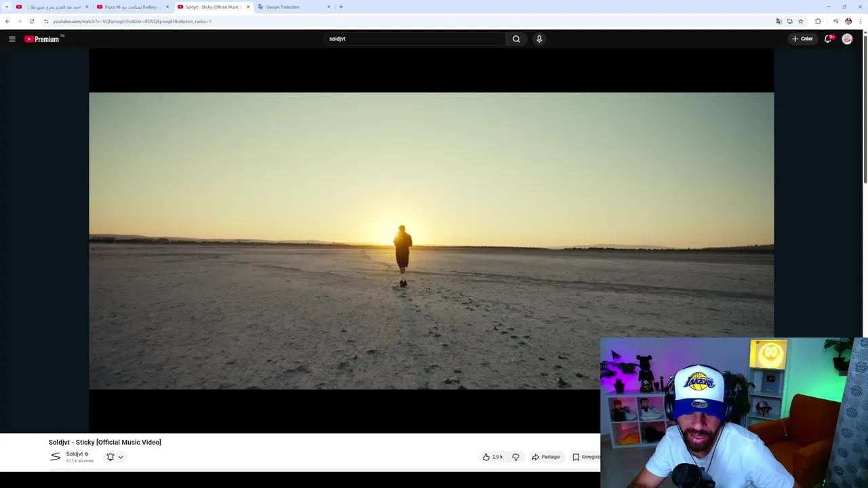Expand the subscription options chevron
Image resolution: width=868 pixels, height=488 pixels.
coord(121,457)
